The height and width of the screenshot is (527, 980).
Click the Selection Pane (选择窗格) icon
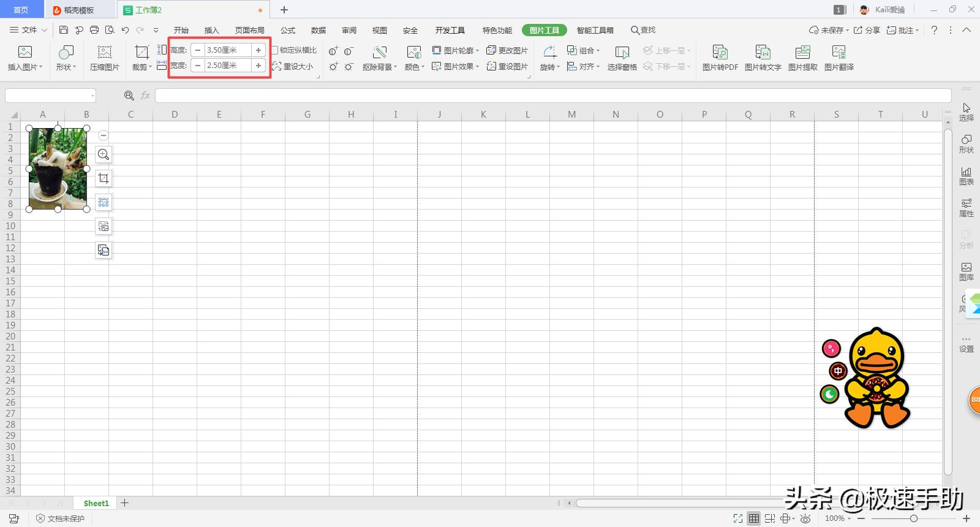tap(622, 58)
